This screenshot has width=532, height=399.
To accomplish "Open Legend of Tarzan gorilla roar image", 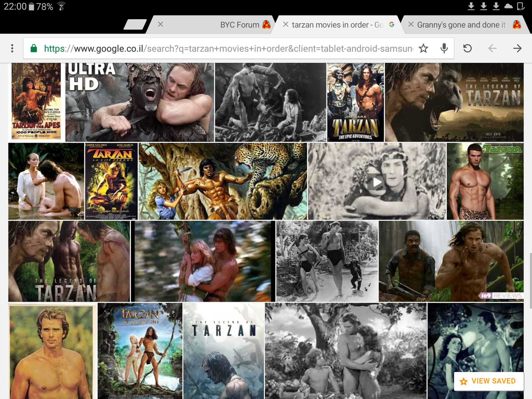I will (454, 102).
